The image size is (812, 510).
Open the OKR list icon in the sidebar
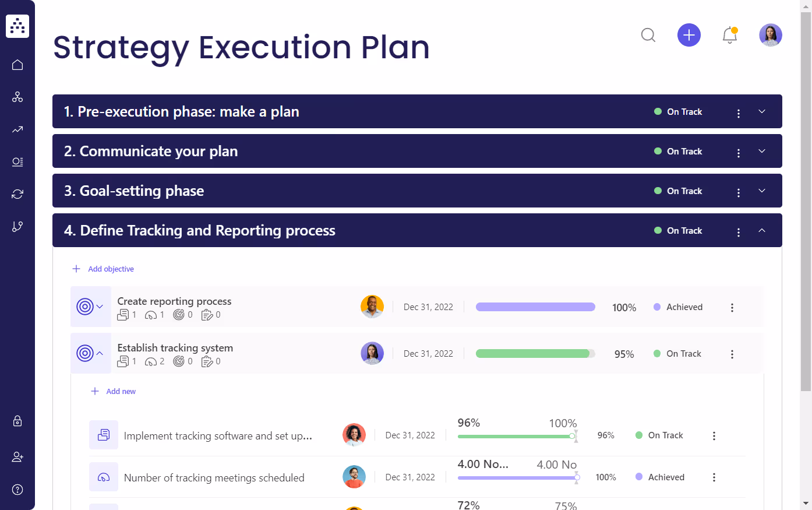pyautogui.click(x=17, y=161)
